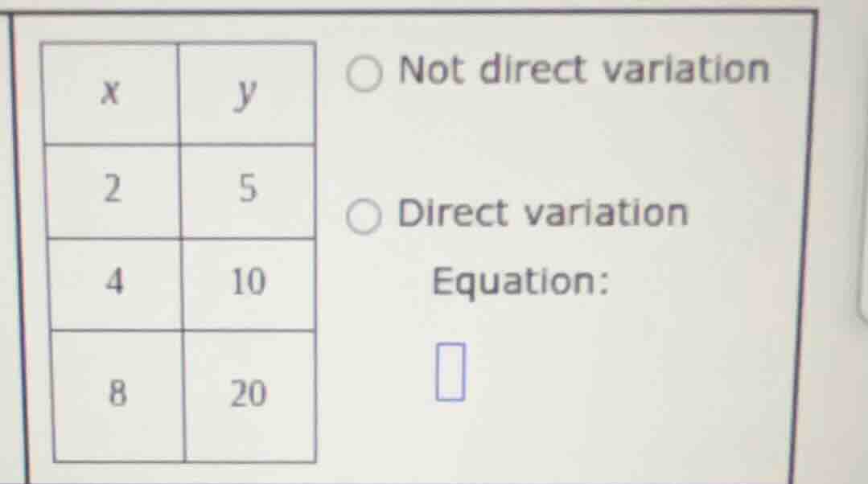Screen dimensions: 868x484
Task: Click the word "Direct" in the second option
Action: click(455, 214)
